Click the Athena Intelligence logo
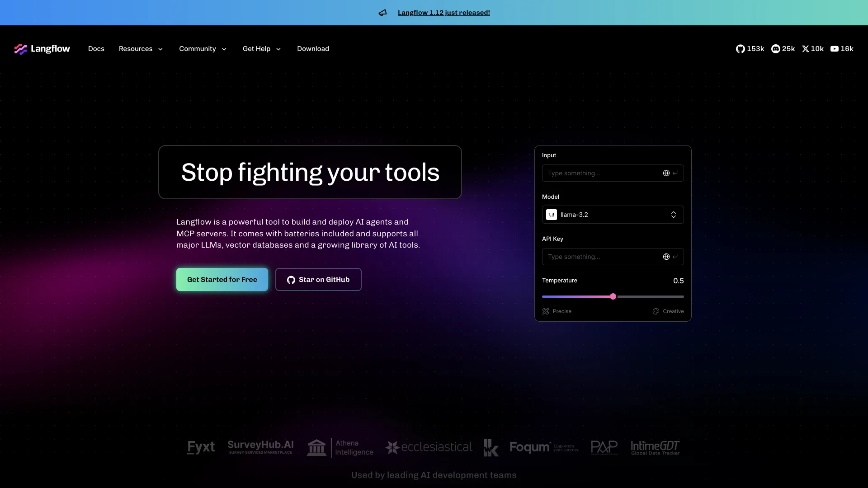Viewport: 868px width, 488px height. 340,448
